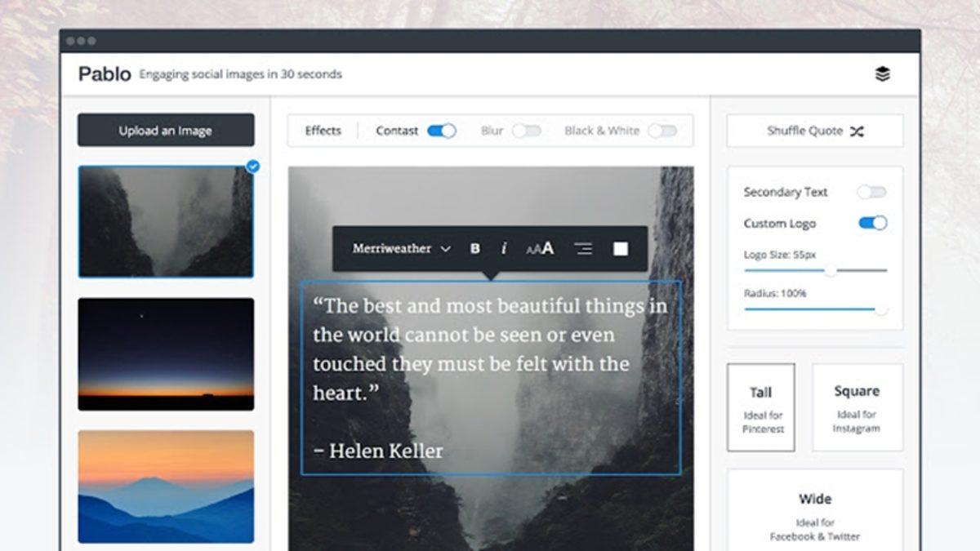Open the white text color swatch
Image resolution: width=980 pixels, height=551 pixels.
point(621,249)
